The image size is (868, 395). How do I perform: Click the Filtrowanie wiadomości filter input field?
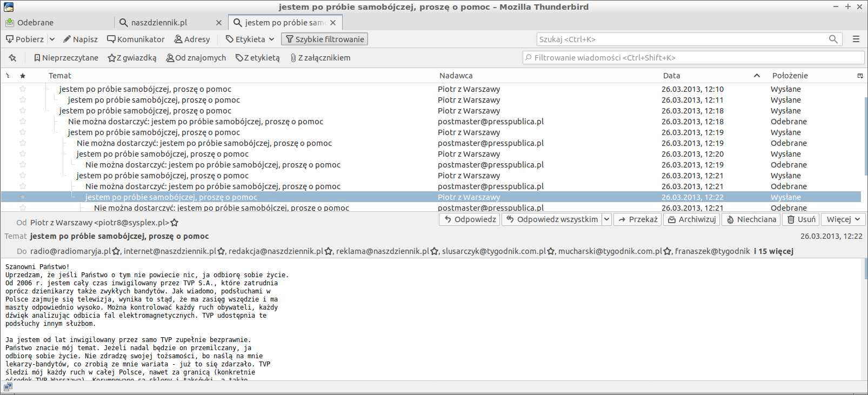tap(694, 58)
